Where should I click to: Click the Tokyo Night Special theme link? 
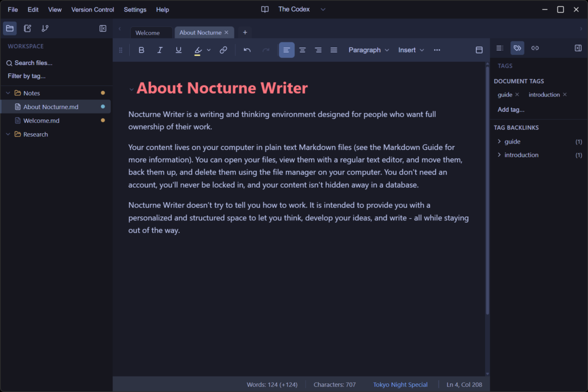(400, 385)
